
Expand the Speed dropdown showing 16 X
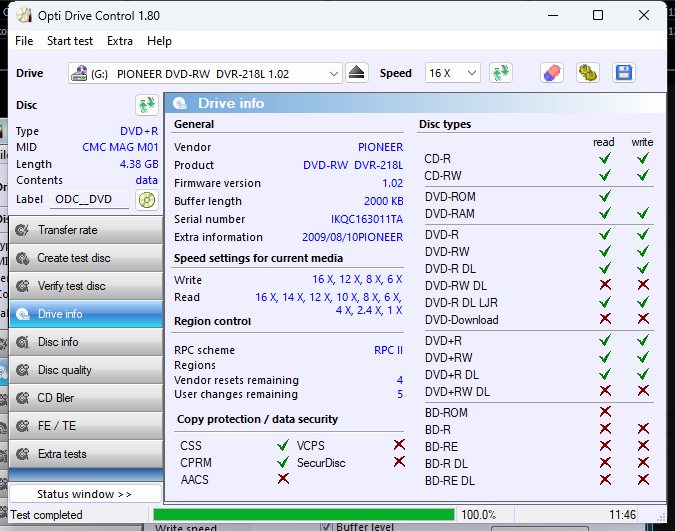click(472, 73)
